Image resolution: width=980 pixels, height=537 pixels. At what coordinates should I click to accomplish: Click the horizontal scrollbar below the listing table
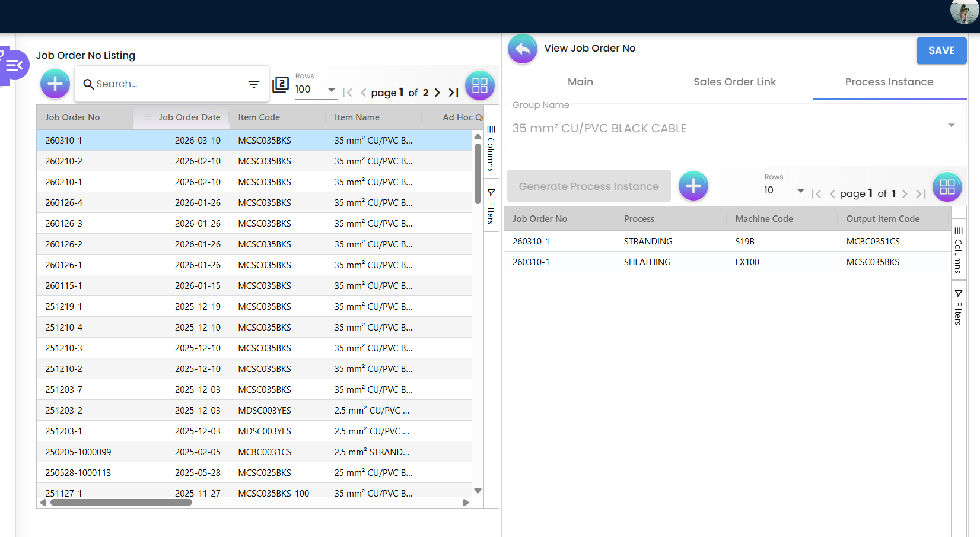(121, 502)
